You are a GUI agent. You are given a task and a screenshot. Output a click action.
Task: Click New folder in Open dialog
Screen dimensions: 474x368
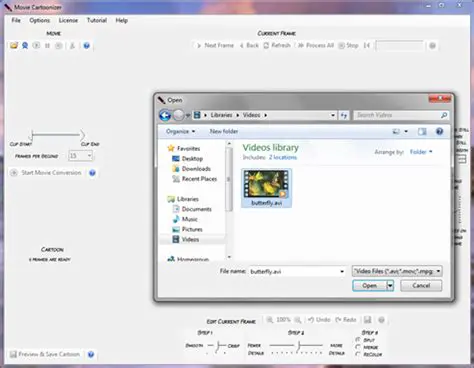tap(224, 131)
